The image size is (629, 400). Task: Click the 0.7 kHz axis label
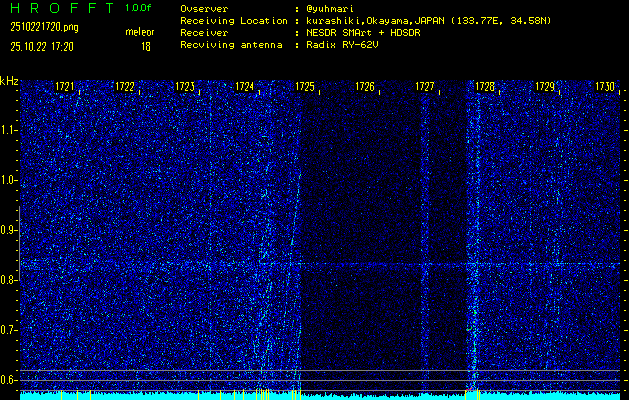[x=7, y=330]
